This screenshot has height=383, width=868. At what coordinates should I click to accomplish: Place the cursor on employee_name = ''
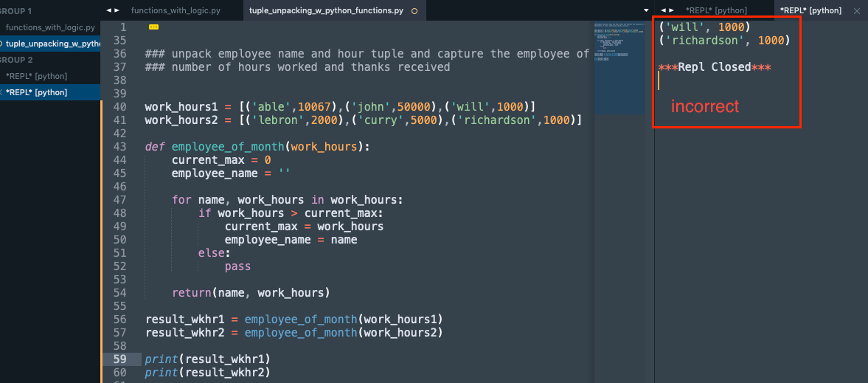tap(231, 173)
